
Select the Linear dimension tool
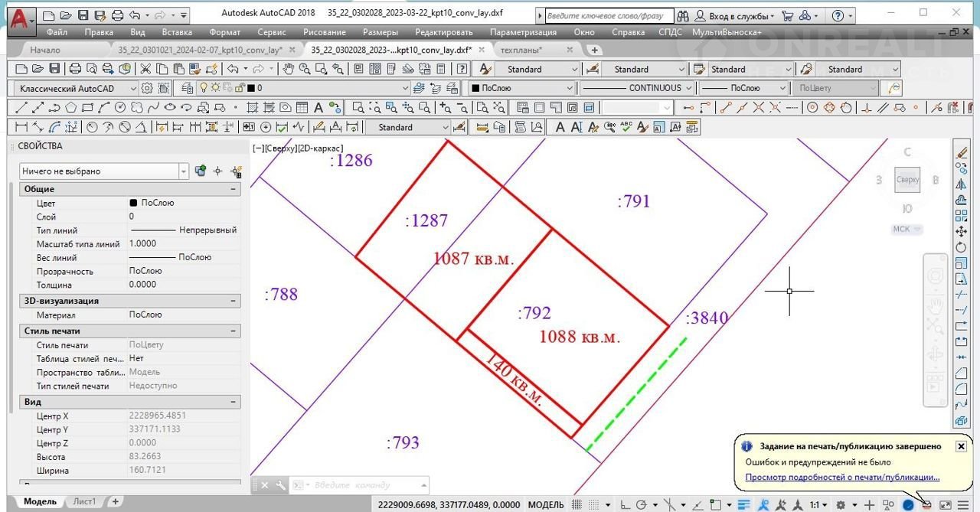coord(21,127)
